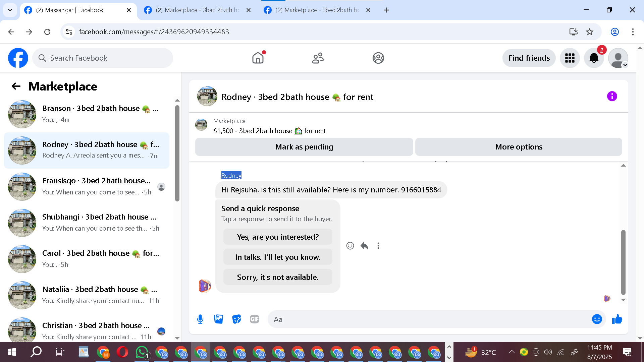This screenshot has width=644, height=362.
Task: Open conversation information purple icon
Action: click(612, 97)
